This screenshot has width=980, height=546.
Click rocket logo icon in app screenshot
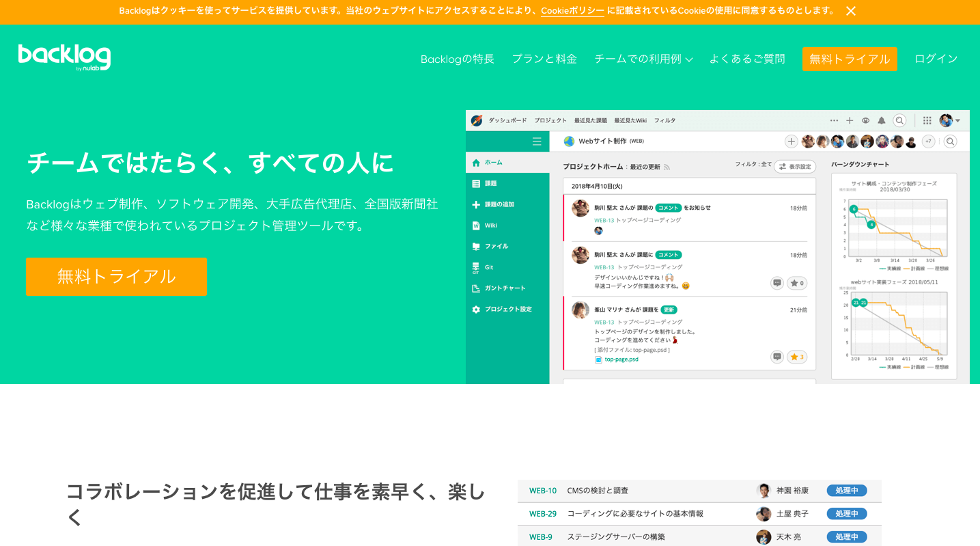(x=477, y=120)
